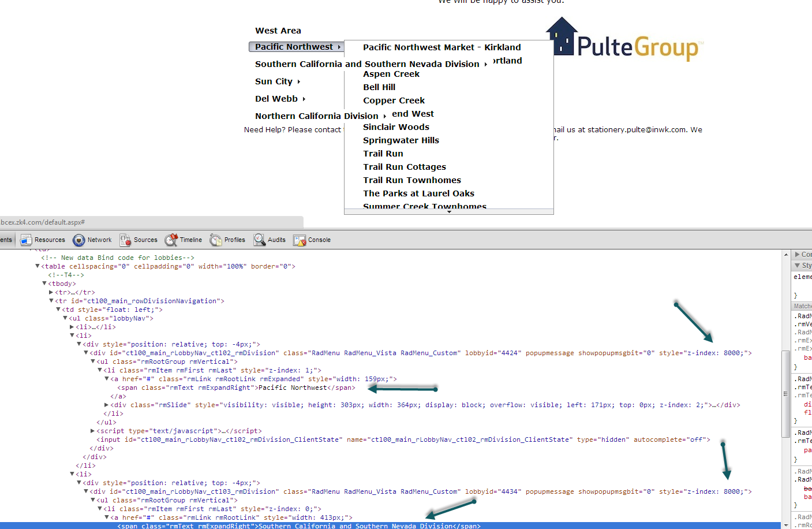Expand the collapsed tr node

tap(51, 292)
